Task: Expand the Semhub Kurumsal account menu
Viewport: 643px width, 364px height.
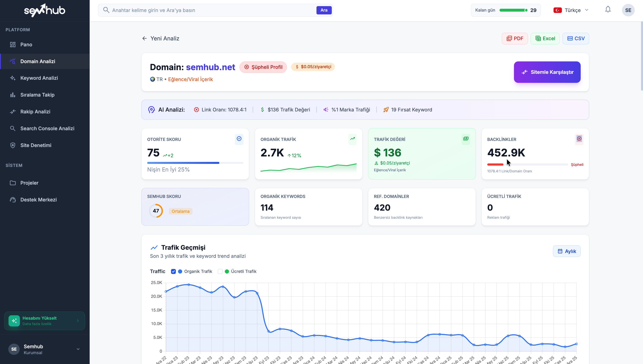Action: pos(78,349)
